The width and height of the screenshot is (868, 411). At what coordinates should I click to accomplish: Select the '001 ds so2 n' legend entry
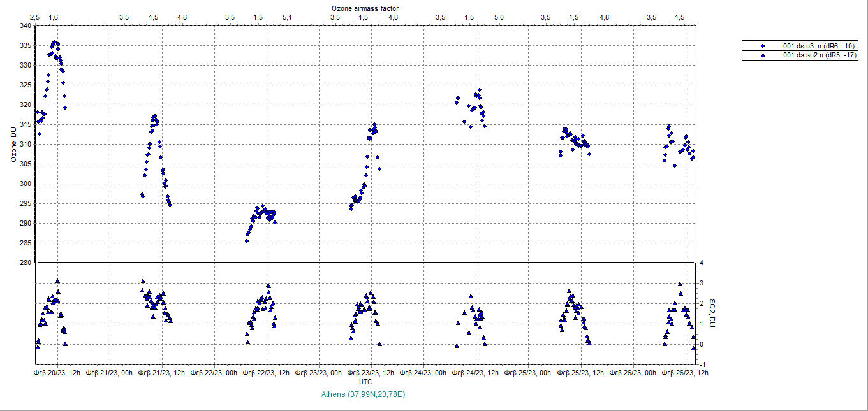tap(820, 55)
